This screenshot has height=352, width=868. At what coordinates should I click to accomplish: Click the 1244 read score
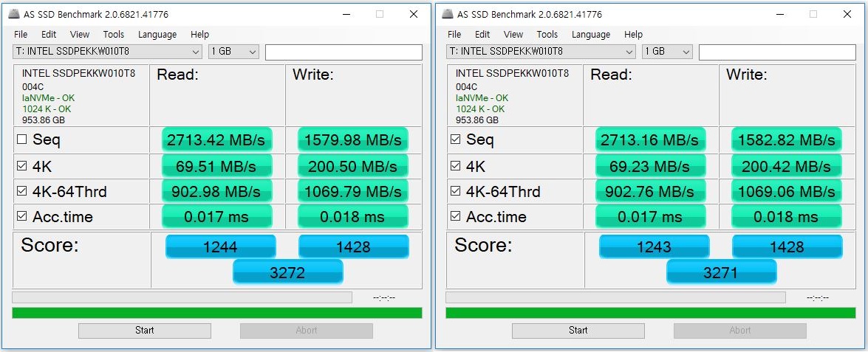(x=220, y=246)
